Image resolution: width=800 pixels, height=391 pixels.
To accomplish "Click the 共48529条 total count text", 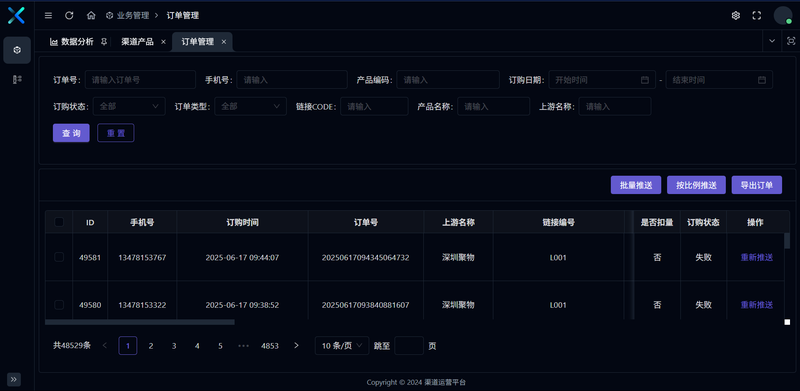I will click(x=72, y=346).
